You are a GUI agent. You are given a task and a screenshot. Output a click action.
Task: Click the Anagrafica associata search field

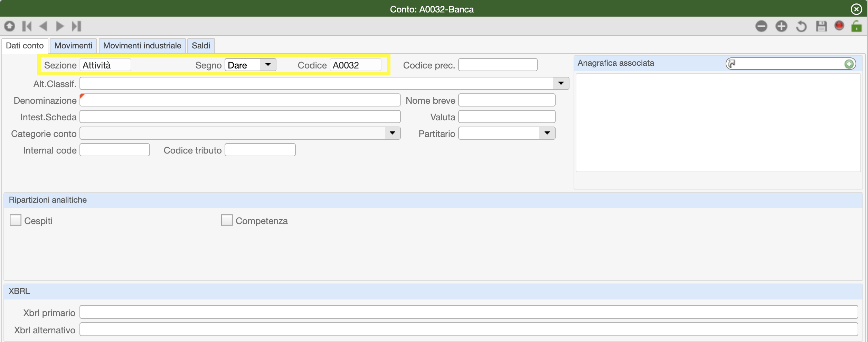pyautogui.click(x=790, y=64)
